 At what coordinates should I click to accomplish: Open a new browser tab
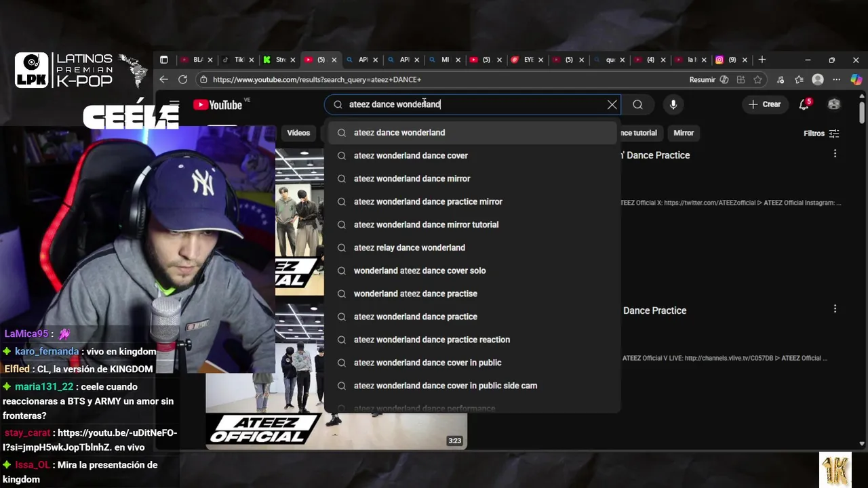pos(762,60)
